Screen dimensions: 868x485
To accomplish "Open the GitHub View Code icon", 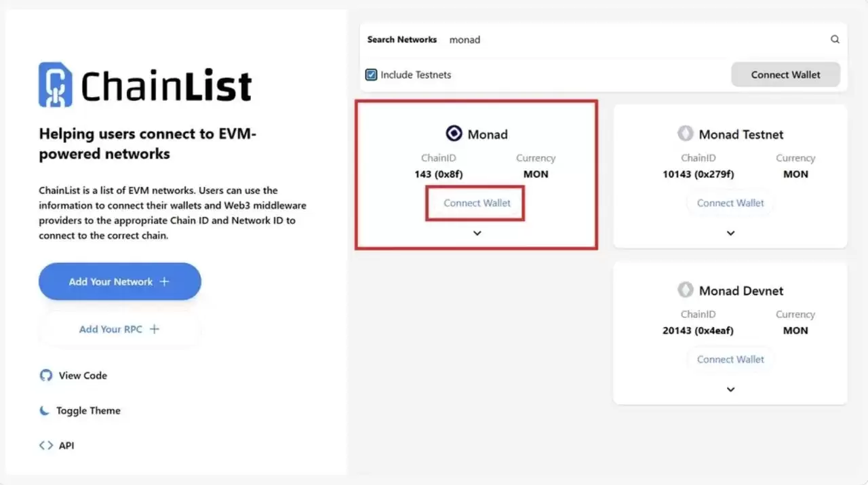I will click(45, 374).
